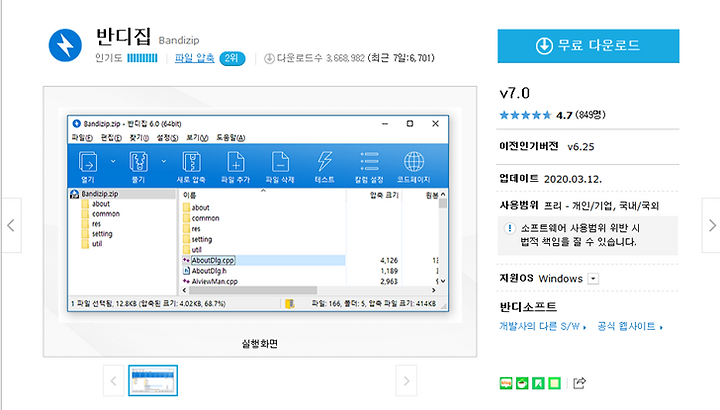This screenshot has width=720, height=410.
Task: Click the 압축 크기 column header
Action: (x=384, y=196)
